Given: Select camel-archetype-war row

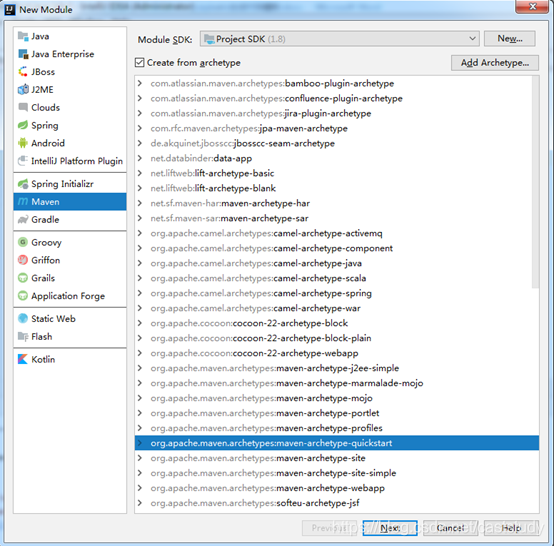Looking at the screenshot, I should 337,308.
